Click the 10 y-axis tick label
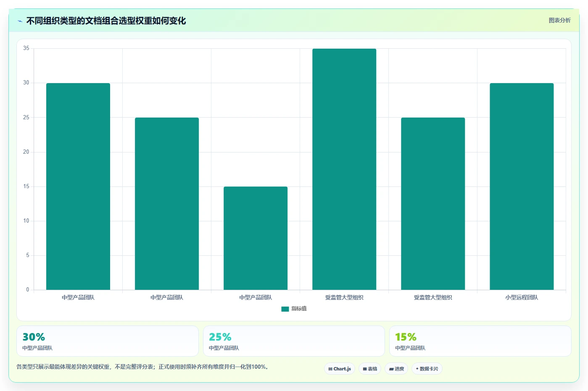Viewport: 588px width, 391px height. (x=26, y=221)
